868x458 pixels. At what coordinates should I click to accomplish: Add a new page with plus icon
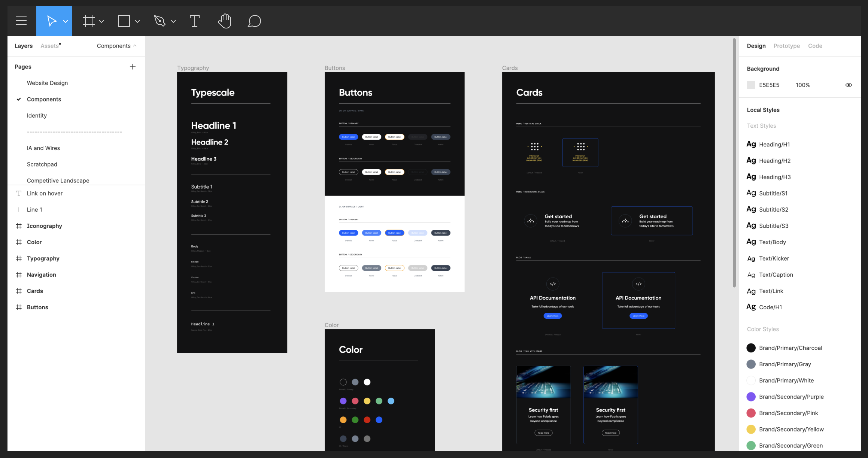tap(133, 67)
